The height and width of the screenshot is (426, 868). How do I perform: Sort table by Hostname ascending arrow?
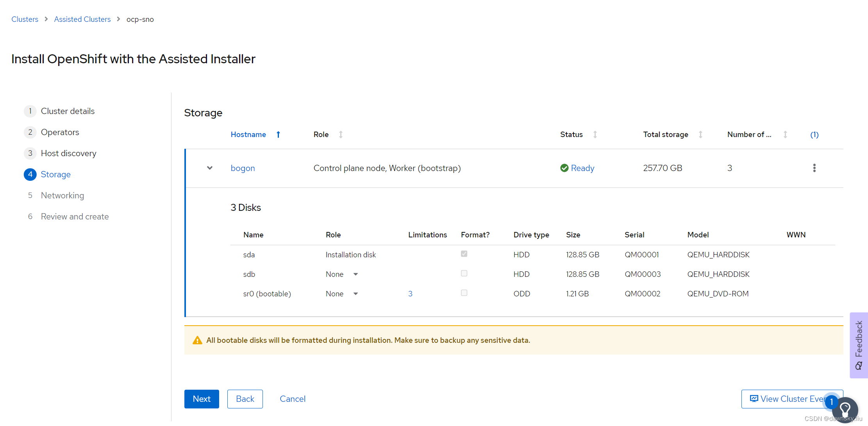coord(278,135)
